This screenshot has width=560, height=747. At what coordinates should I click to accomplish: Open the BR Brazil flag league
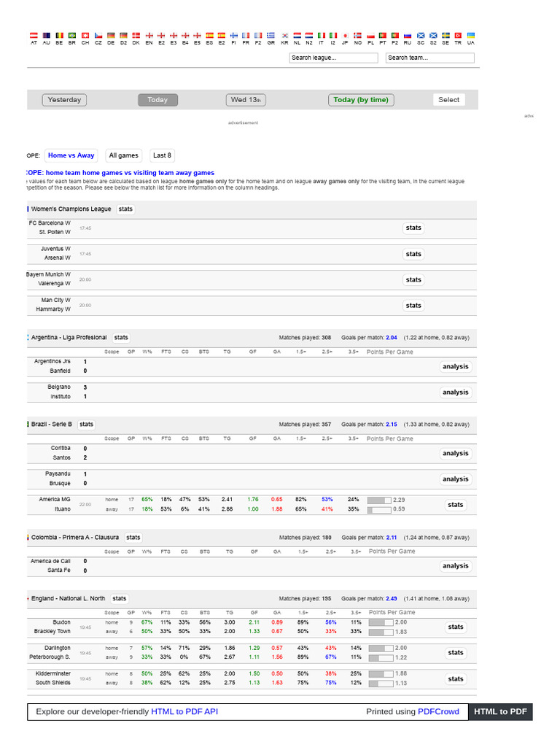[x=72, y=36]
